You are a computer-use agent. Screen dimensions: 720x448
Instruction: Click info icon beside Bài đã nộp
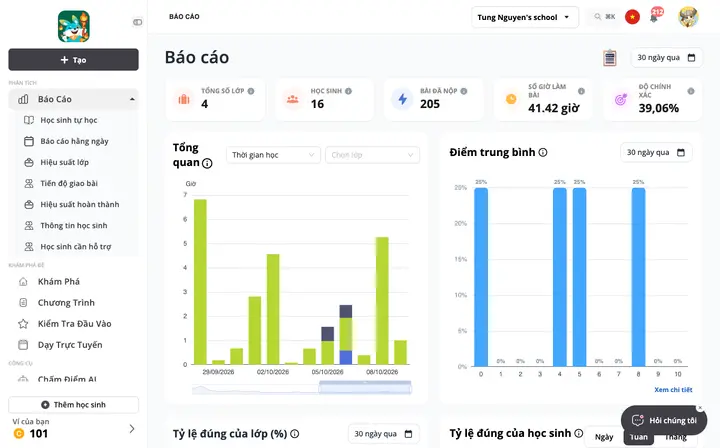click(x=464, y=91)
